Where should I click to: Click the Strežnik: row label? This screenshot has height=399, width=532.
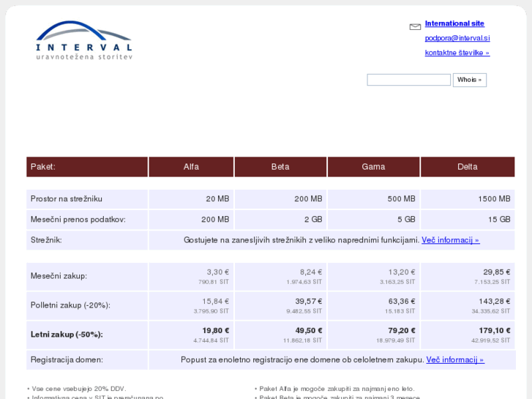point(46,240)
